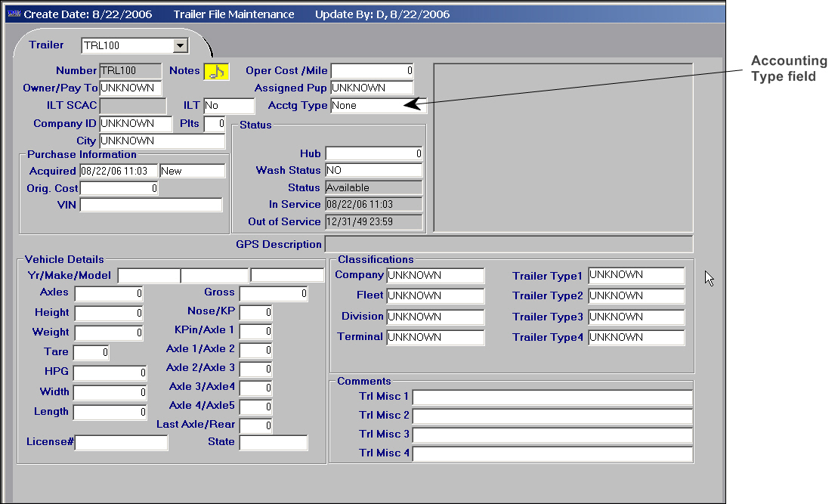838x504 pixels.
Task: Click the Model field of Yr/Make/Model
Action: click(288, 276)
